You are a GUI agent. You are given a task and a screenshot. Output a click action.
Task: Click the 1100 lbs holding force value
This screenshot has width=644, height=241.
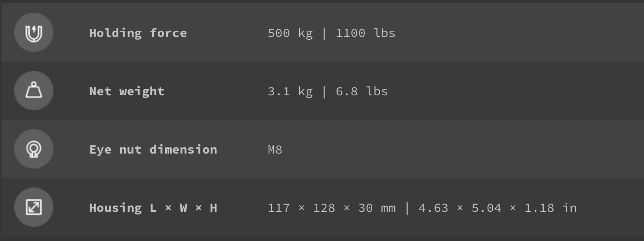366,33
